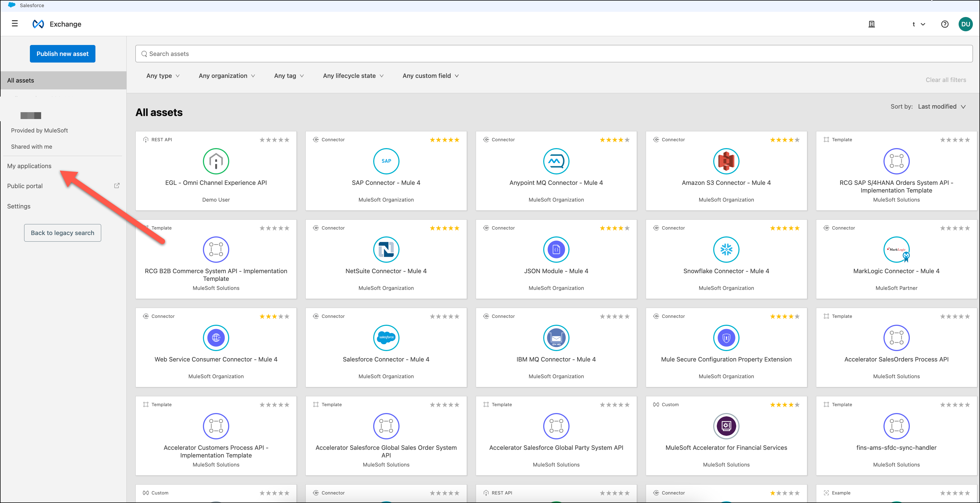Open Salesforce Connector - Mule 4 title
Image resolution: width=980 pixels, height=503 pixels.
pyautogui.click(x=386, y=359)
